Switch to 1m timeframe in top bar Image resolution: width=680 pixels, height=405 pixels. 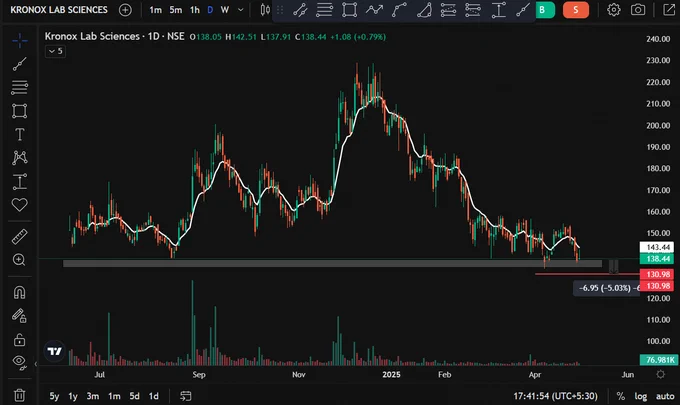coord(155,10)
